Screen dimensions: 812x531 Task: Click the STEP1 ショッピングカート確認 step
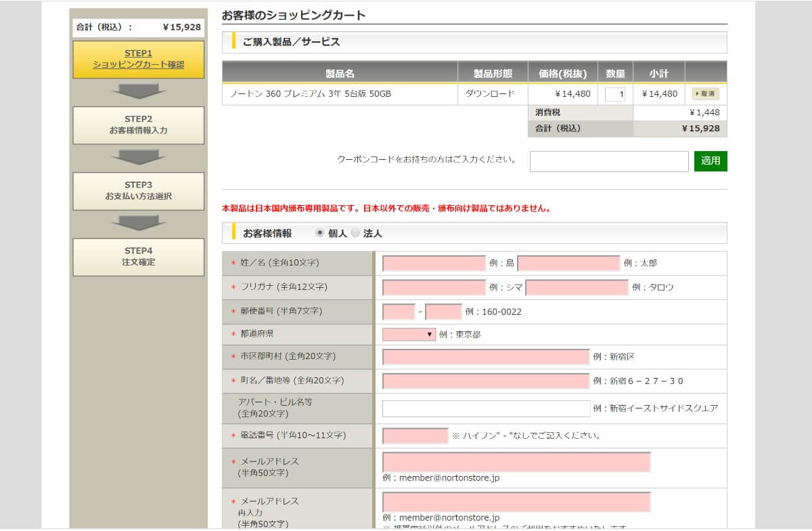(139, 60)
